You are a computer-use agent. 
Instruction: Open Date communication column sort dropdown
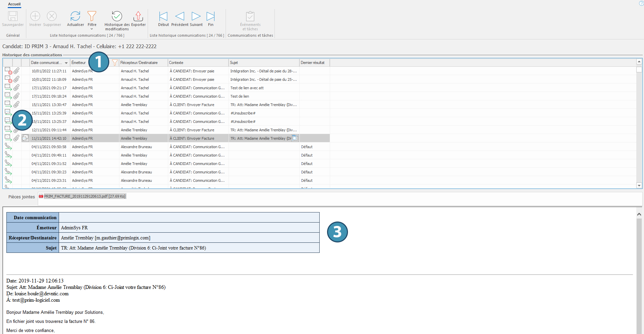(x=66, y=63)
